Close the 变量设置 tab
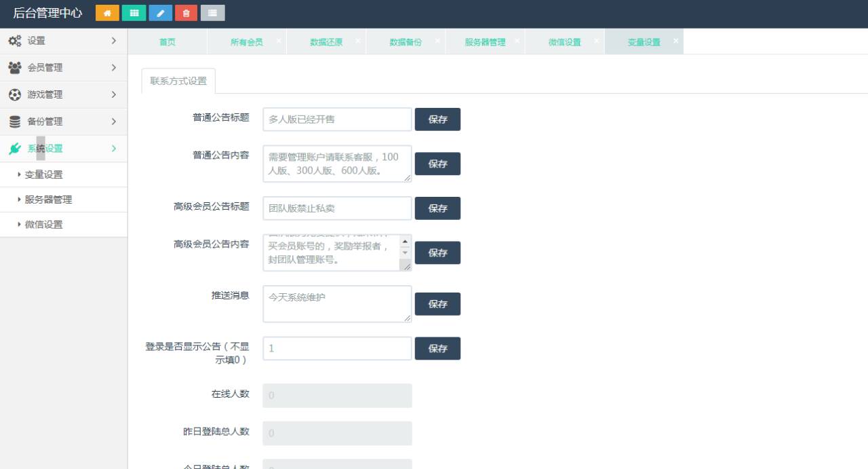The image size is (868, 469). 675,41
